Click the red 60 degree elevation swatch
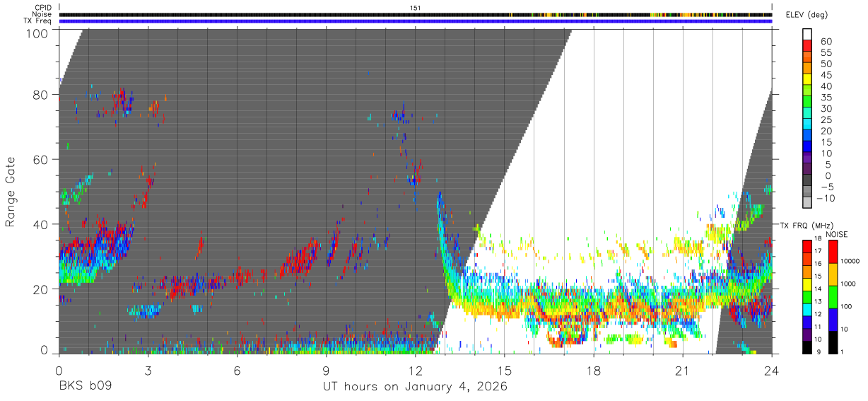Image resolution: width=868 pixels, height=401 pixels. pos(807,46)
